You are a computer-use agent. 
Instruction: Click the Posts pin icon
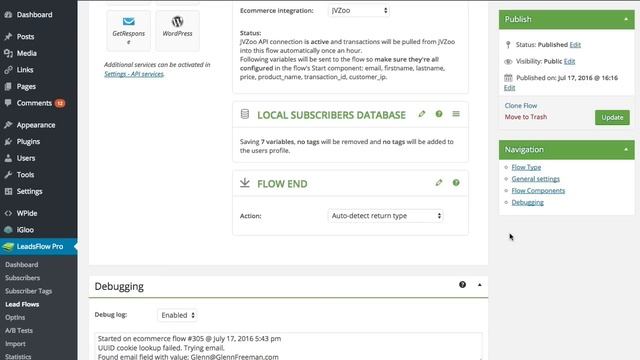(8, 37)
